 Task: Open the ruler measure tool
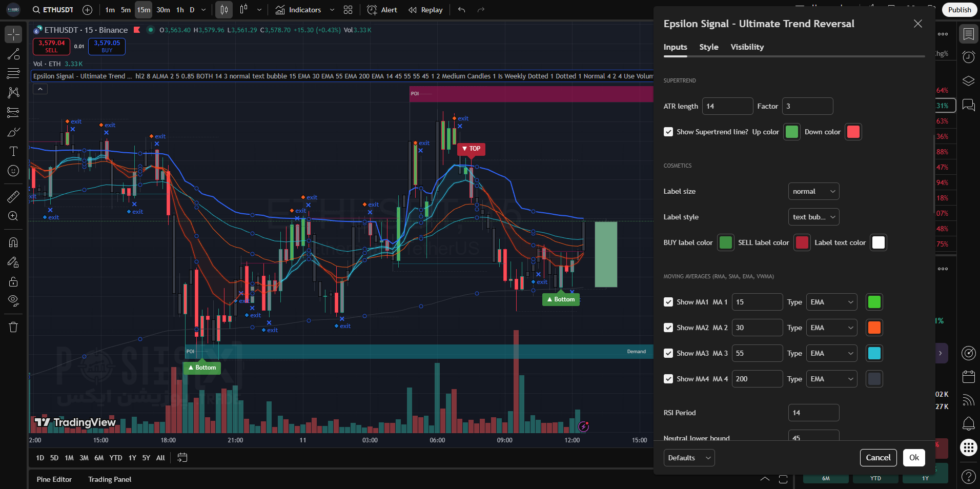(x=13, y=196)
